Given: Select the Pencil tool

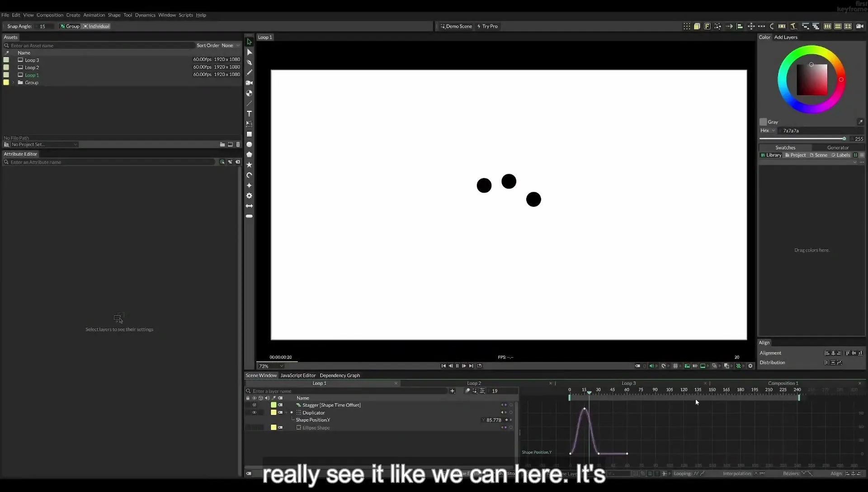Looking at the screenshot, I should tap(249, 72).
